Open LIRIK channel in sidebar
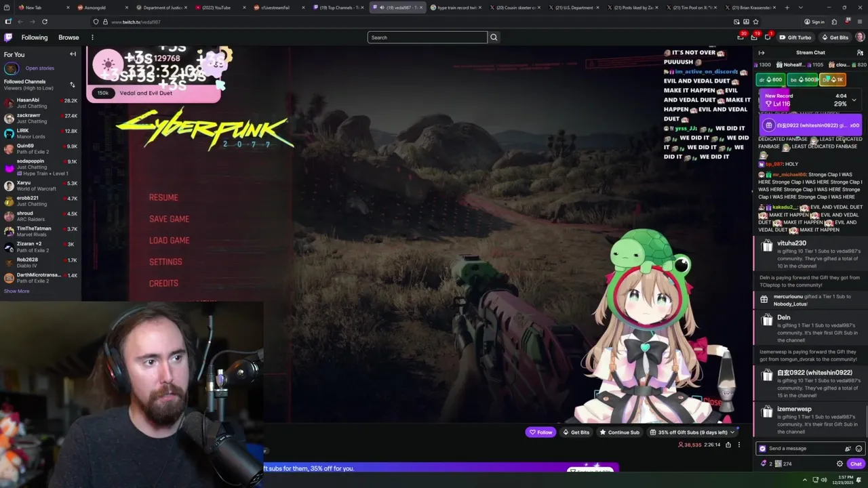Viewport: 868px width, 488px height. point(41,134)
